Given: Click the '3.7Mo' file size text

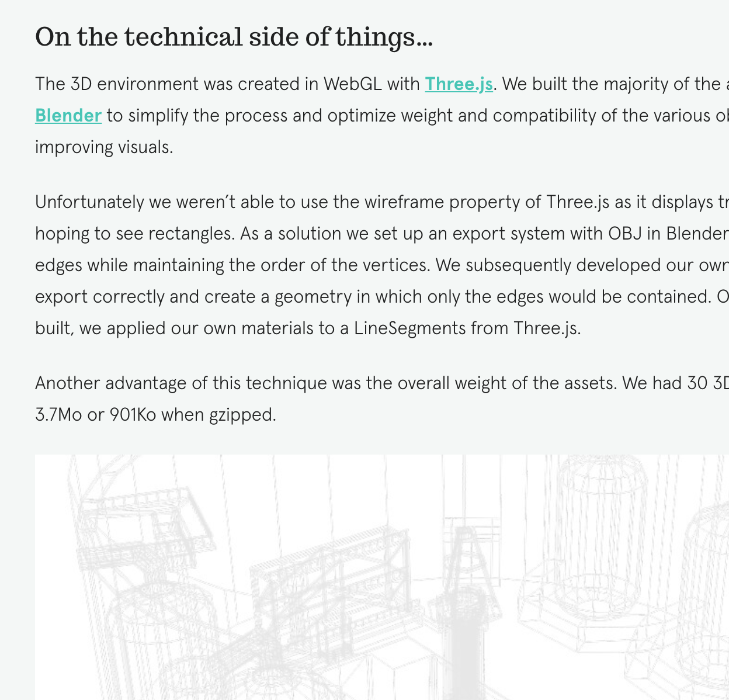Looking at the screenshot, I should coord(58,415).
